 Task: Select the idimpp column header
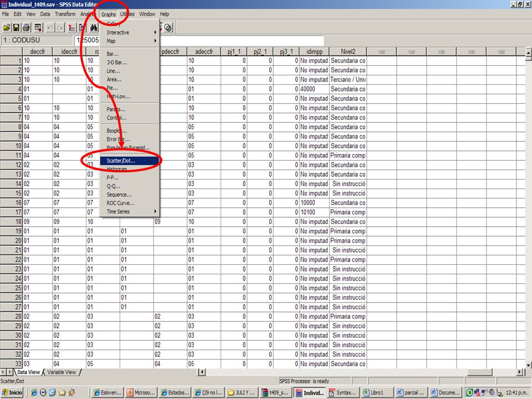314,52
